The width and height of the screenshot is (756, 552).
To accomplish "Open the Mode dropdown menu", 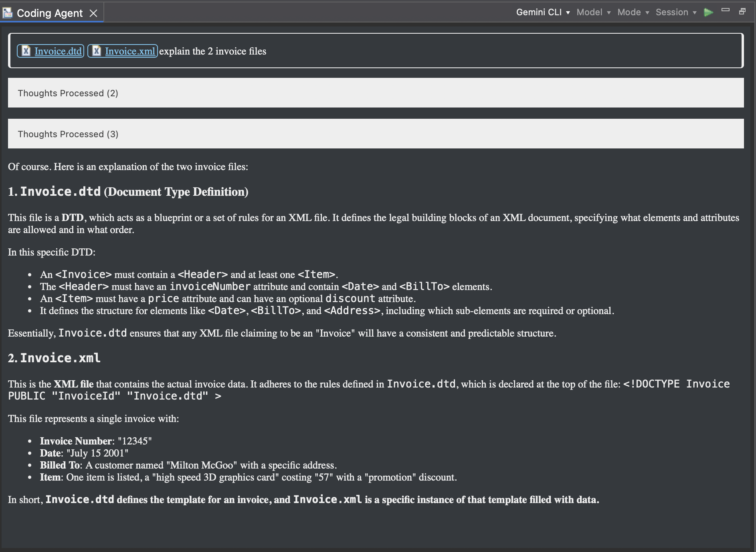I will pyautogui.click(x=633, y=12).
